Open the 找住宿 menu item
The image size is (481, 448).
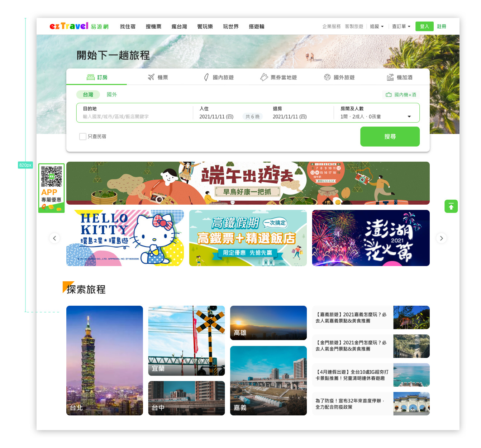tap(128, 27)
